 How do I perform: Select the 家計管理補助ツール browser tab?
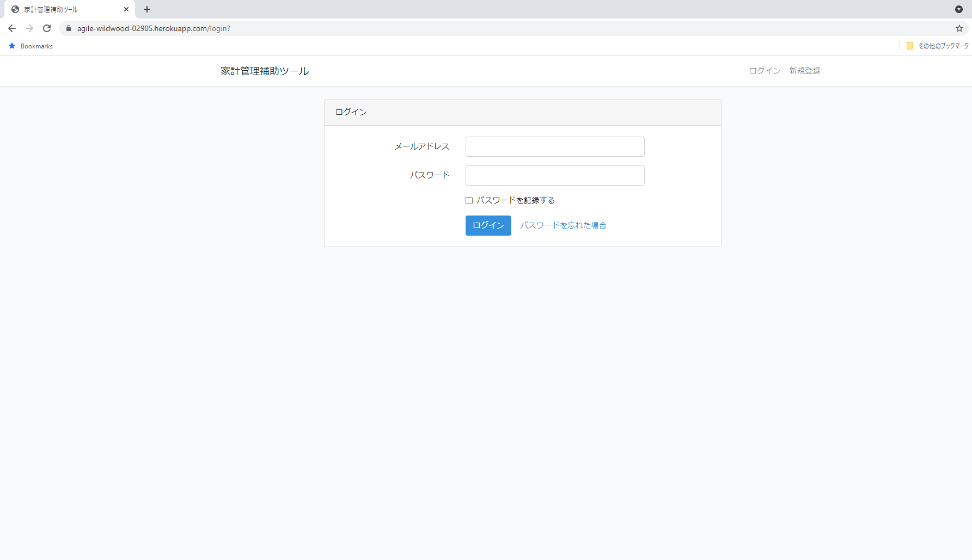tap(70, 9)
